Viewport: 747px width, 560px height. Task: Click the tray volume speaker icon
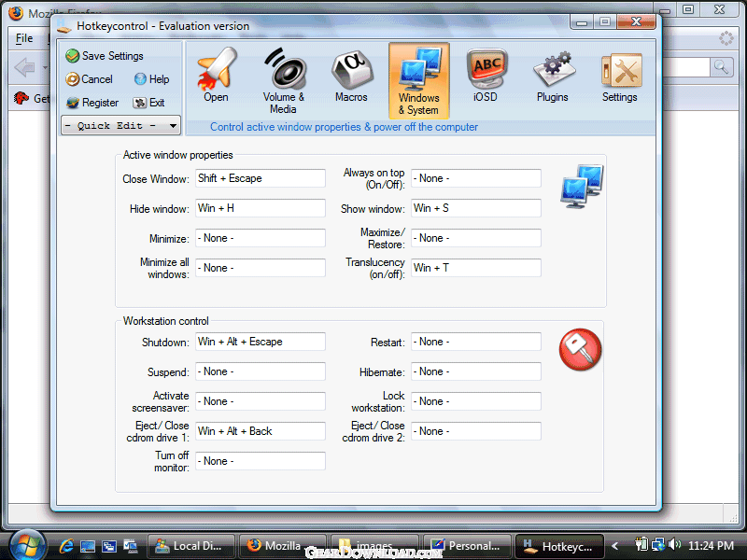[x=674, y=544]
